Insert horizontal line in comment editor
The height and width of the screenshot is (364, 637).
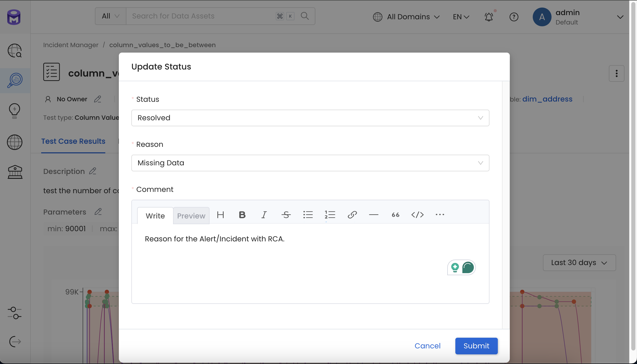click(374, 215)
